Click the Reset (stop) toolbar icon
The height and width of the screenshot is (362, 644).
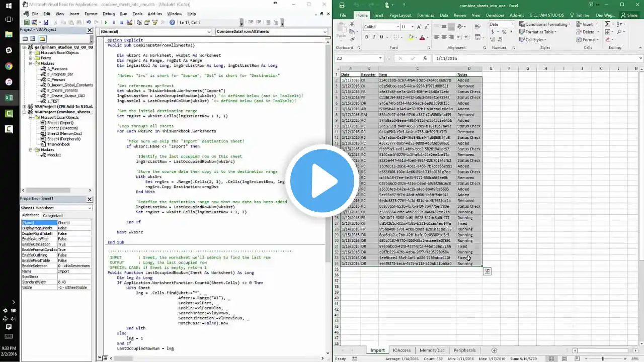121,23
